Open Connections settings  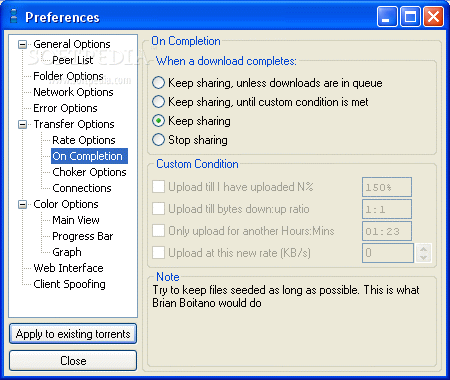[x=82, y=188]
